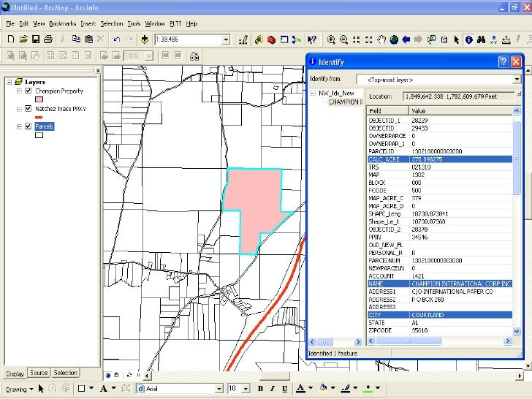Select the Zoom Out tool
Screen dimensions: 532x399
(x=343, y=40)
